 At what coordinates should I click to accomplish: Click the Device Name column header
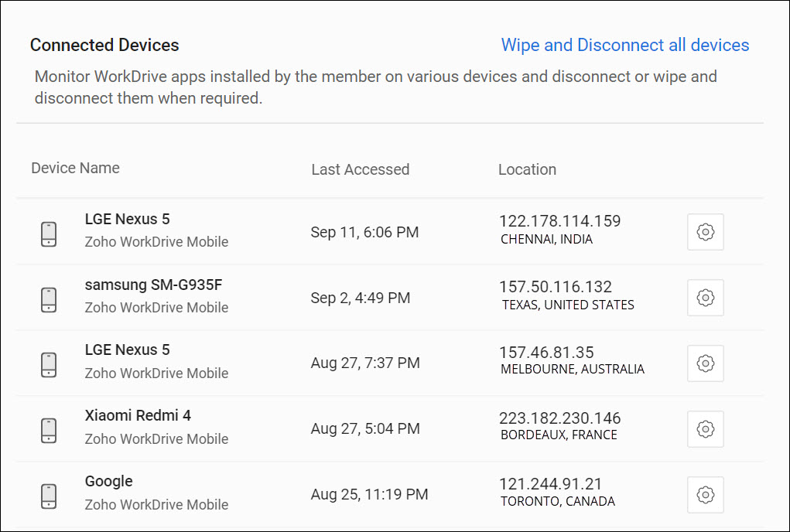pos(75,168)
